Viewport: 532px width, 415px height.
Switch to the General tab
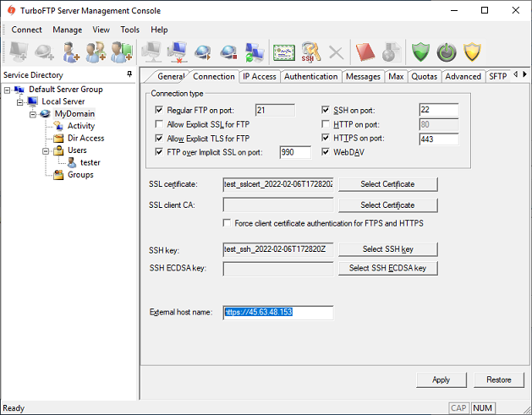click(170, 77)
